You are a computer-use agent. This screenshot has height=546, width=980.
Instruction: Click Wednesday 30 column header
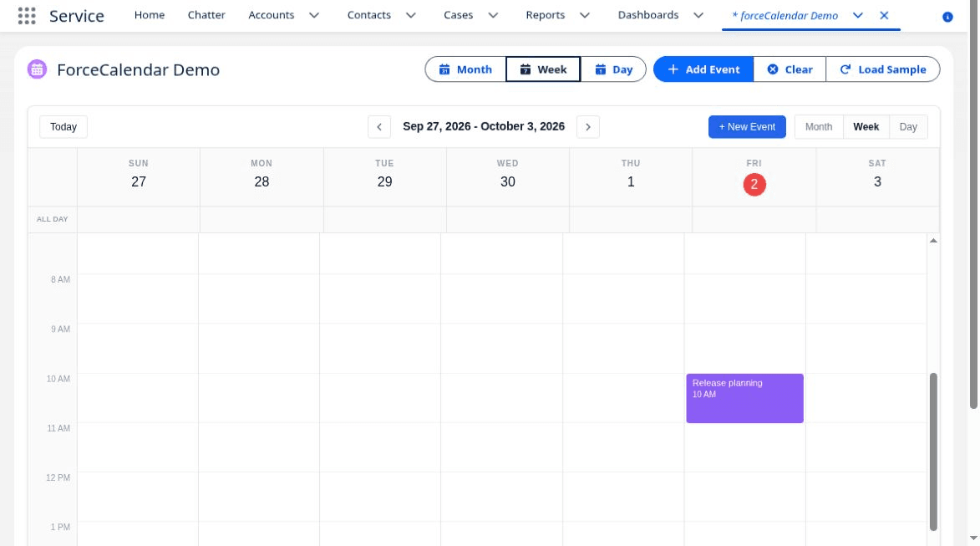point(507,177)
